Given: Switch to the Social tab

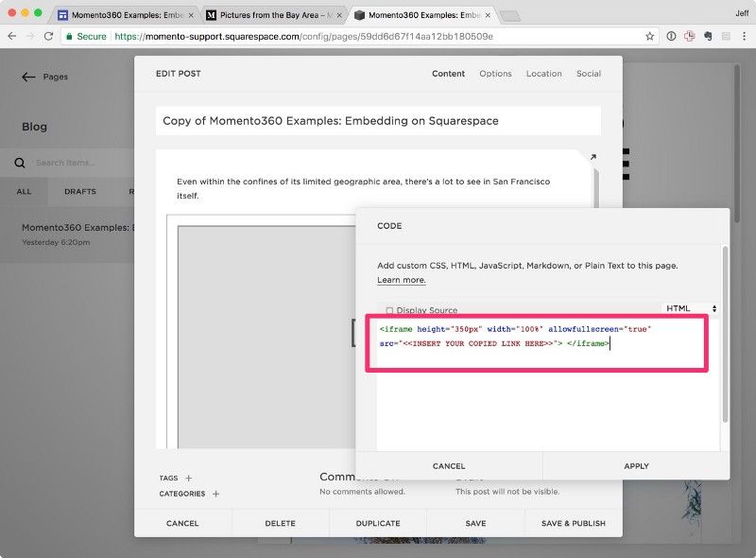Looking at the screenshot, I should pyautogui.click(x=589, y=74).
